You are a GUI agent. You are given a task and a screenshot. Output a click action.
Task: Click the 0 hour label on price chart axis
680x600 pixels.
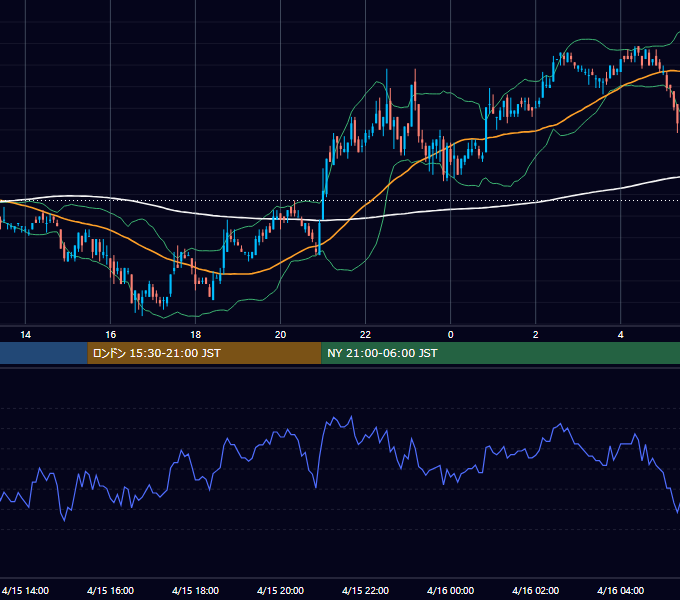click(x=451, y=335)
